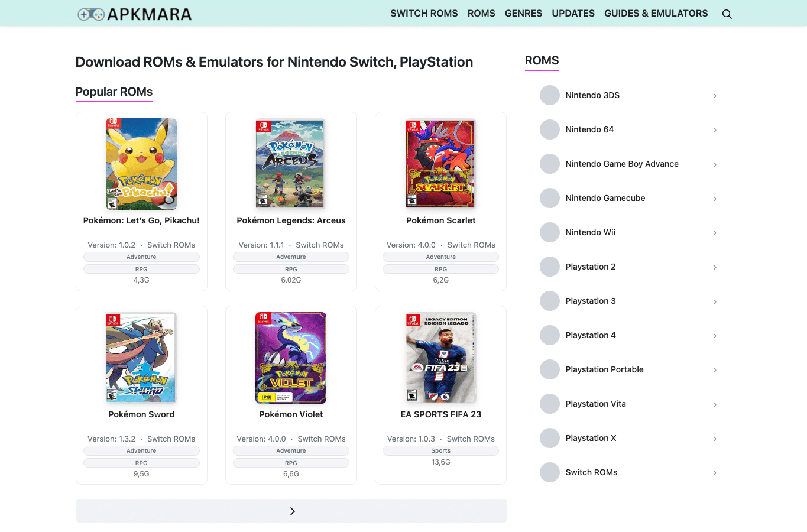This screenshot has height=532, width=807.
Task: Open Pokémon: Let's Go, Pikachu! title link
Action: [x=141, y=220]
